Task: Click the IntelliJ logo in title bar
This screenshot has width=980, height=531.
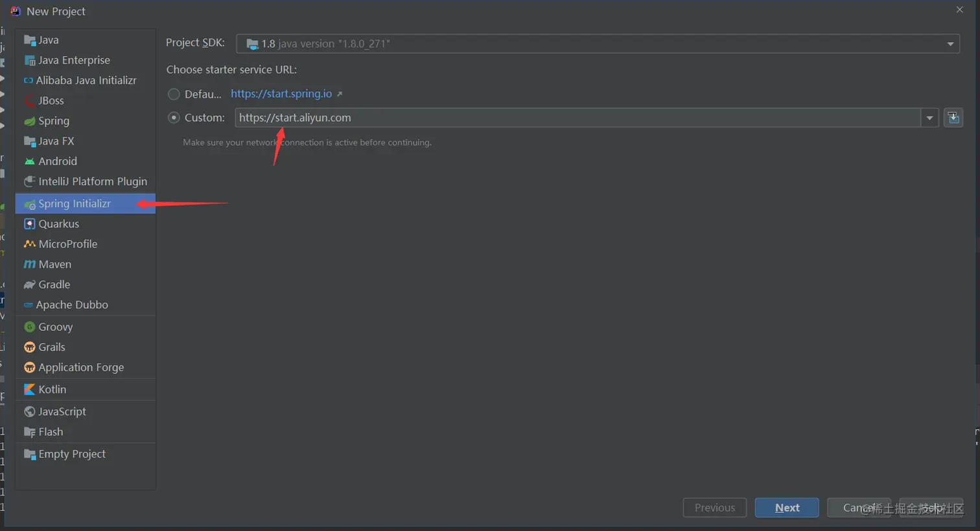Action: point(16,11)
